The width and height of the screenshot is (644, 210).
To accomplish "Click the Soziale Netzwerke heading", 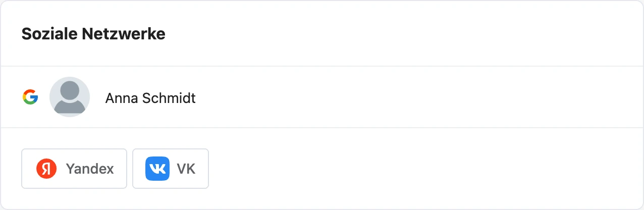I will pos(93,34).
